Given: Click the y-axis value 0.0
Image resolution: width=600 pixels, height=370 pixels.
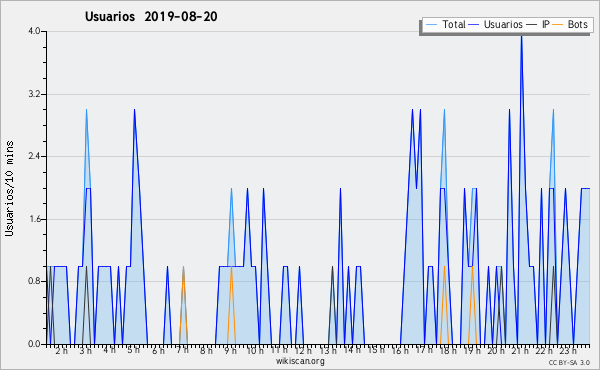Looking at the screenshot, I should (34, 344).
